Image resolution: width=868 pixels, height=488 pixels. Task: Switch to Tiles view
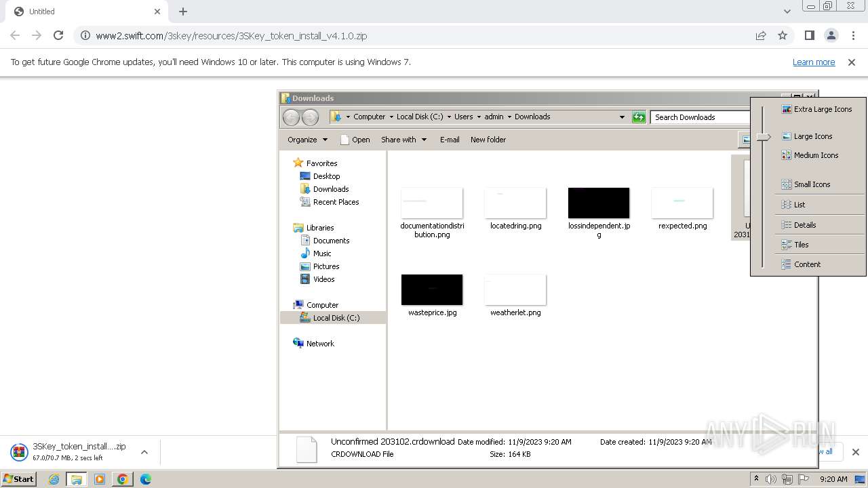tap(795, 245)
